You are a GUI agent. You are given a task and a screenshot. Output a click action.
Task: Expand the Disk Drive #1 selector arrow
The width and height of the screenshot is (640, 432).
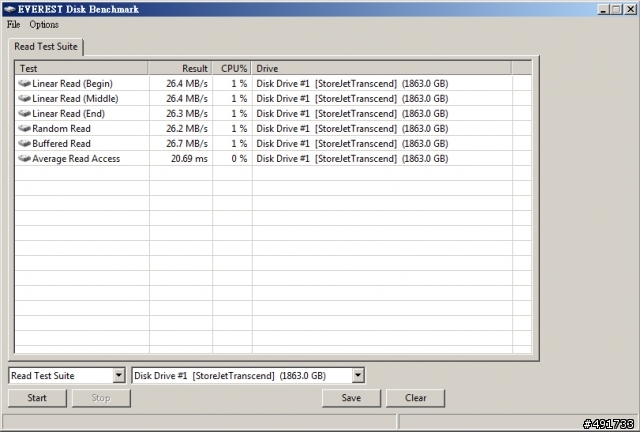click(x=358, y=375)
